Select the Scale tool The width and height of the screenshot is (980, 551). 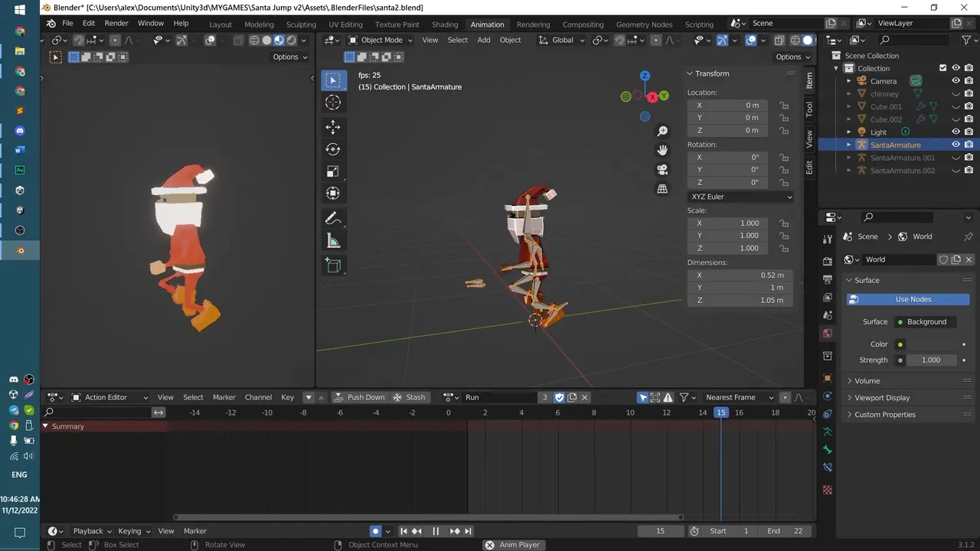click(333, 171)
